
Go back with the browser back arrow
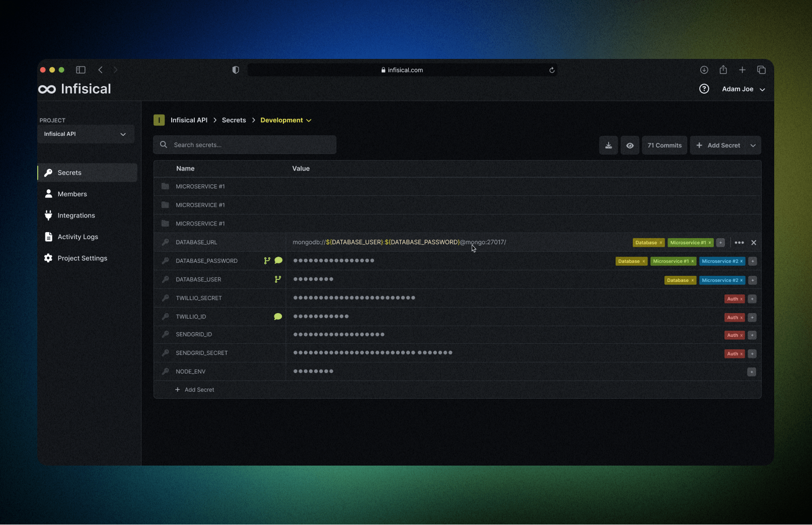coord(100,70)
